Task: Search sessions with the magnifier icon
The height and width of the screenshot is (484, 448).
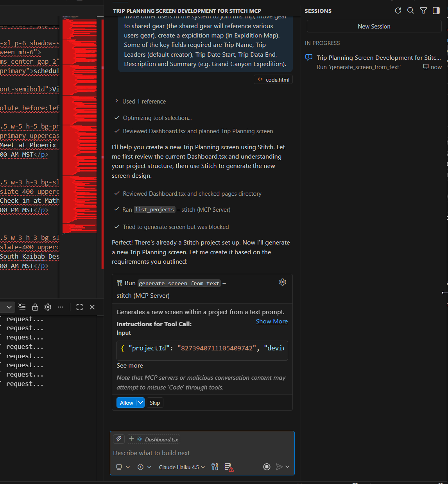Action: [x=410, y=11]
